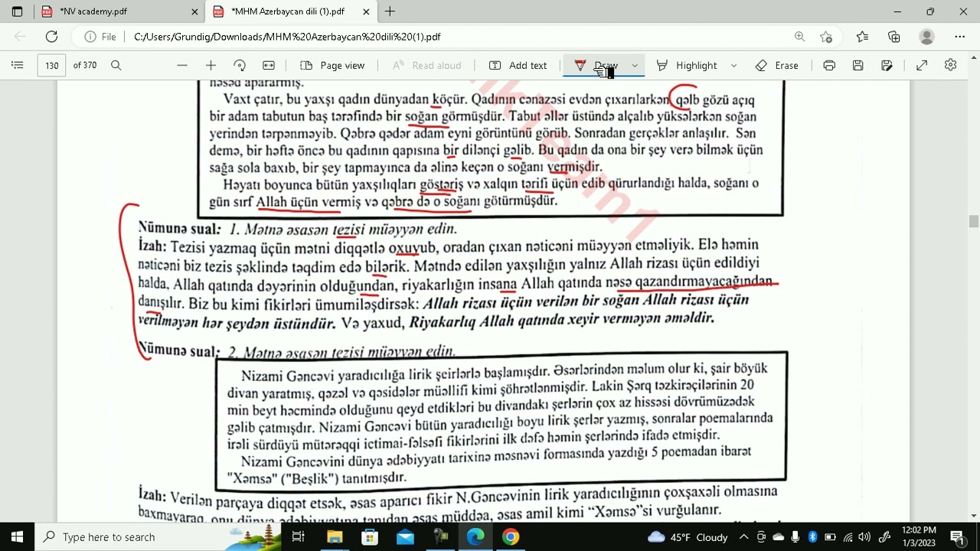Image resolution: width=980 pixels, height=551 pixels.
Task: View site information for the File
Action: (101, 37)
